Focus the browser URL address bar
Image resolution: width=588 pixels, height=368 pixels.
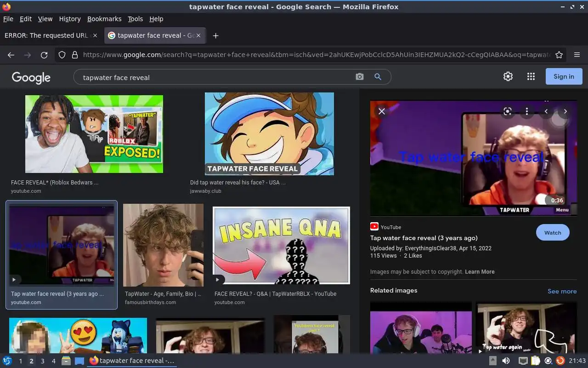[x=317, y=55]
